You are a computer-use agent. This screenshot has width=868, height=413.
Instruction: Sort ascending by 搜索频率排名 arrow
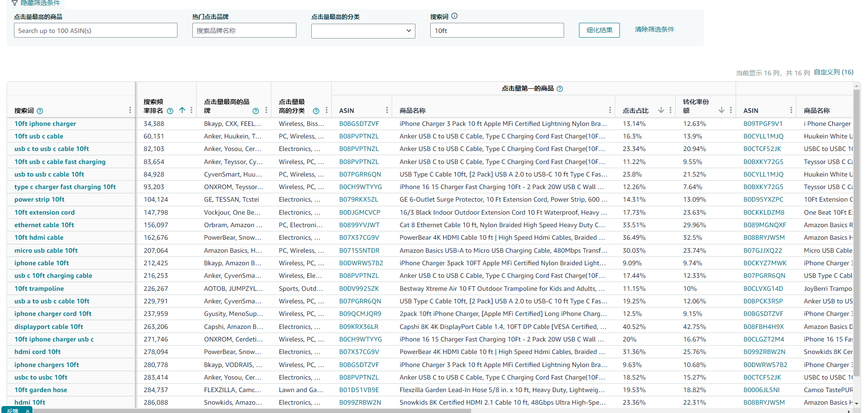[182, 110]
